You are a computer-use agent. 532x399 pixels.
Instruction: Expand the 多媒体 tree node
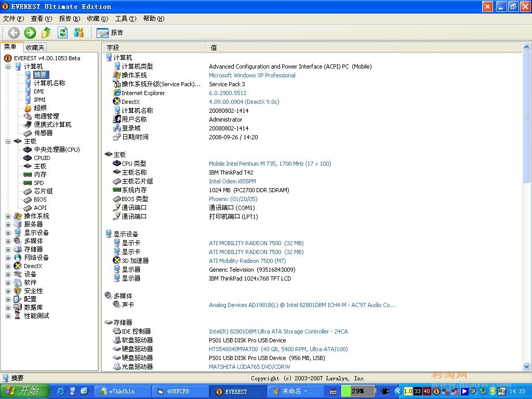[8, 241]
